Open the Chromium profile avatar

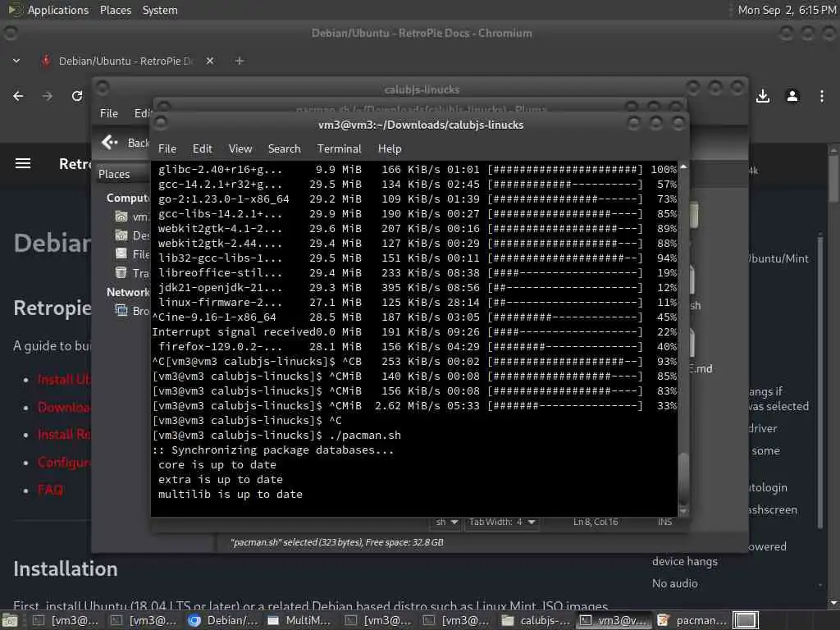(792, 96)
